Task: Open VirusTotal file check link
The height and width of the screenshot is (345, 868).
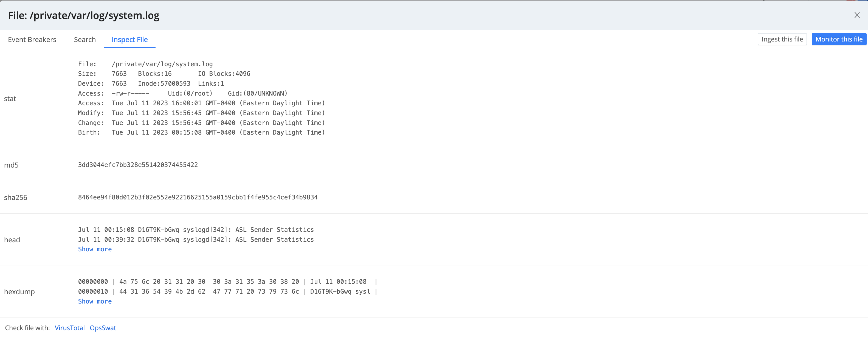Action: coord(69,327)
